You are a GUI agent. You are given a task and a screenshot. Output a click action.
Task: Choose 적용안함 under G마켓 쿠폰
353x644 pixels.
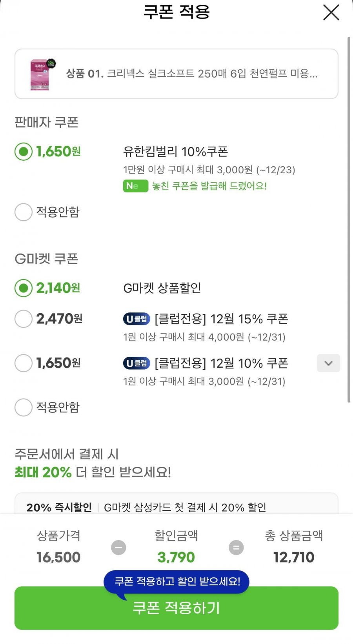click(x=24, y=408)
